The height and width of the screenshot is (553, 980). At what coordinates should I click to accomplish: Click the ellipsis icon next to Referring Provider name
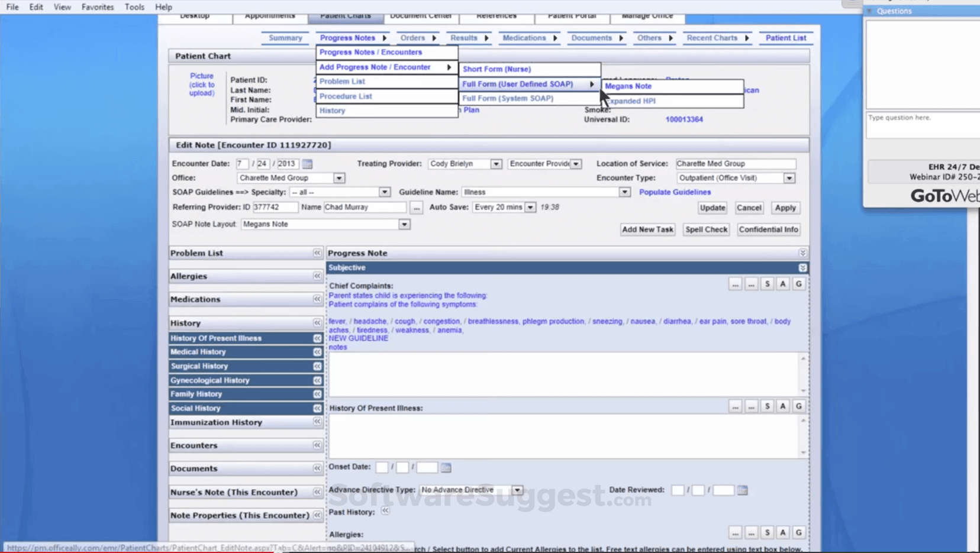coord(417,208)
